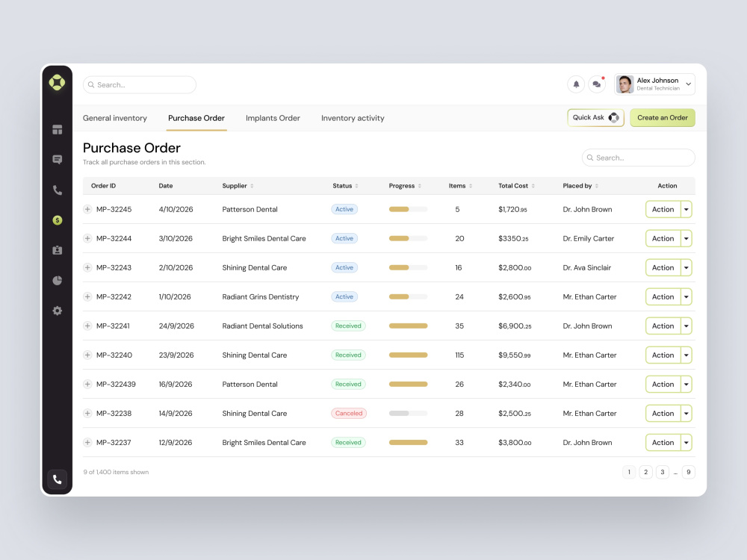The image size is (747, 560).
Task: Sort by the Items column arrows
Action: (471, 186)
